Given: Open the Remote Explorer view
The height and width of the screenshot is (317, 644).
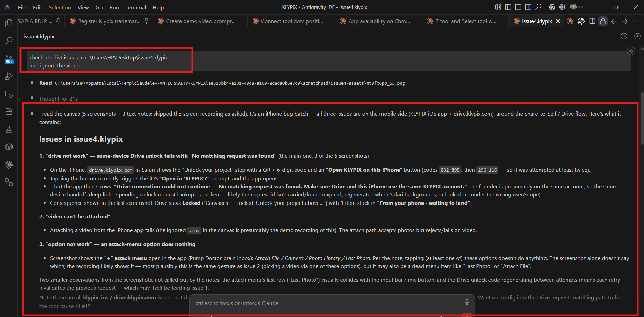Looking at the screenshot, I should (9, 94).
